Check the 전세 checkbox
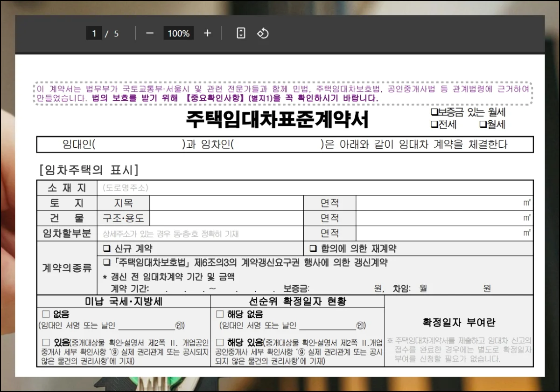The image size is (560, 392). [x=434, y=124]
